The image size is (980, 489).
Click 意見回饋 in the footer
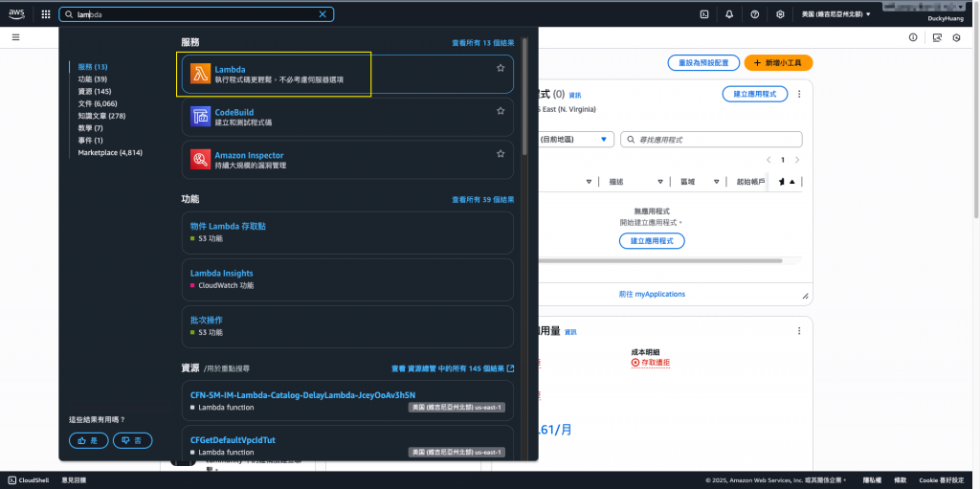[74, 480]
